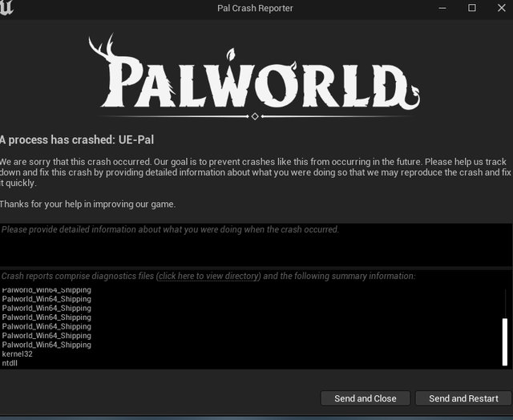Click Send and Restart button
513x420 pixels.
point(463,398)
